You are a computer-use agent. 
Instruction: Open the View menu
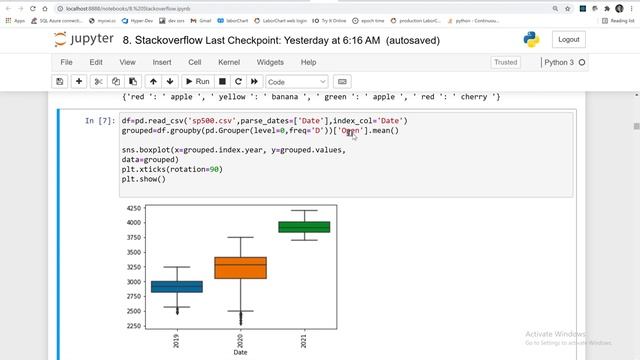click(127, 62)
